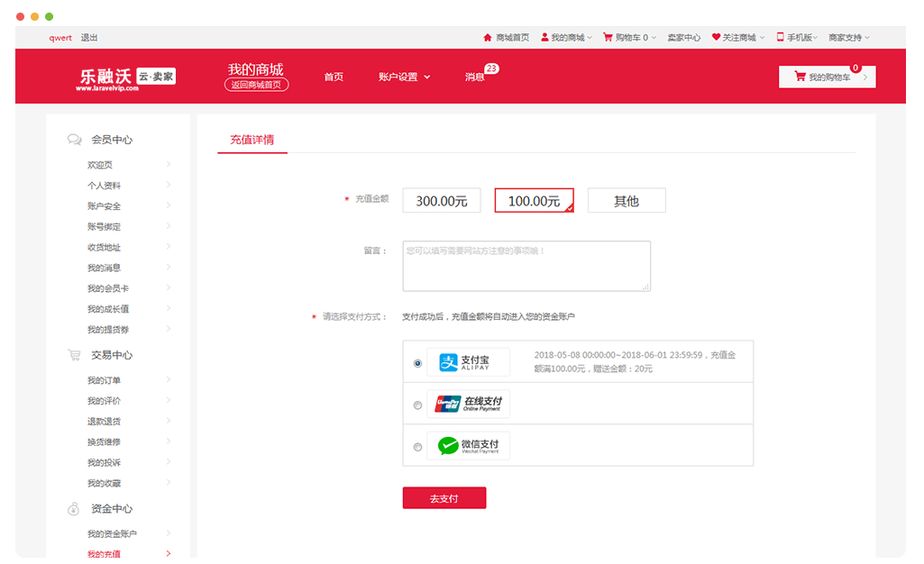Click the arrow next to 个人资料
The image size is (924, 564).
[169, 185]
